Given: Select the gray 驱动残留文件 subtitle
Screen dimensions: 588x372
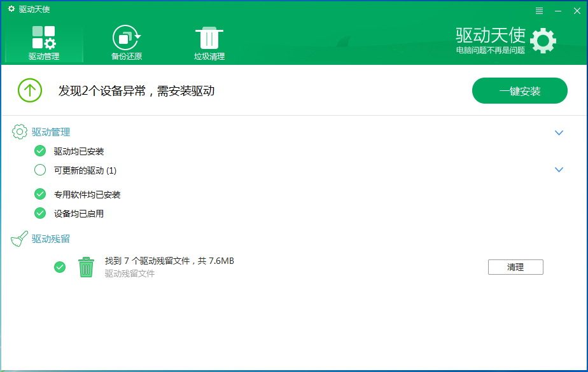Looking at the screenshot, I should tap(130, 274).
